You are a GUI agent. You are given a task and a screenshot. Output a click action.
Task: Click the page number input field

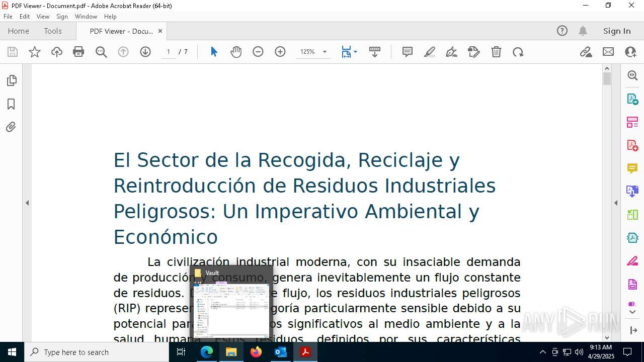[x=169, y=52]
